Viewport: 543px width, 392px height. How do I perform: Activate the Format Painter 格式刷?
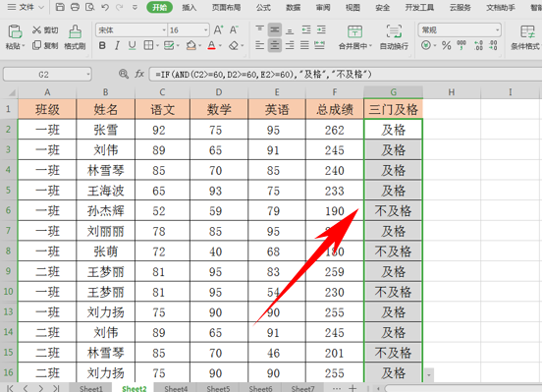tap(75, 37)
